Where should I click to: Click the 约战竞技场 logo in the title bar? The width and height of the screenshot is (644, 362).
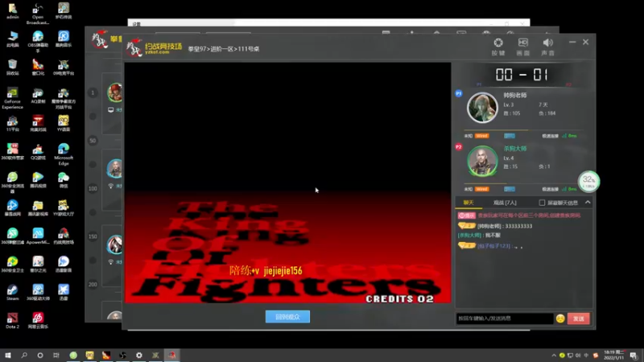[x=155, y=48]
